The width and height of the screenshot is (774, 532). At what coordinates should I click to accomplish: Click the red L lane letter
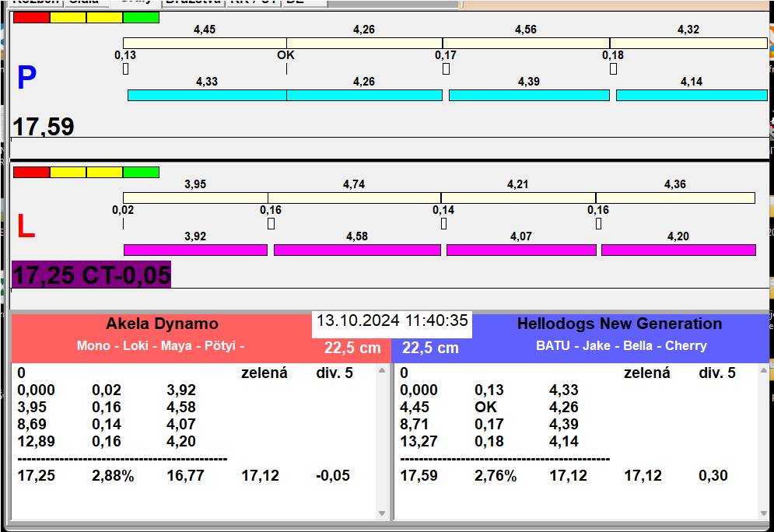point(26,226)
